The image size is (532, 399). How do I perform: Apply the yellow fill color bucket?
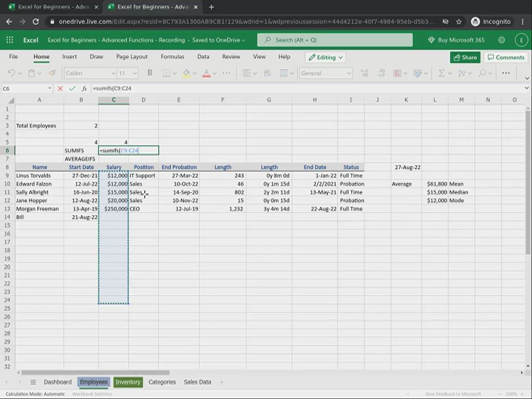(x=186, y=73)
